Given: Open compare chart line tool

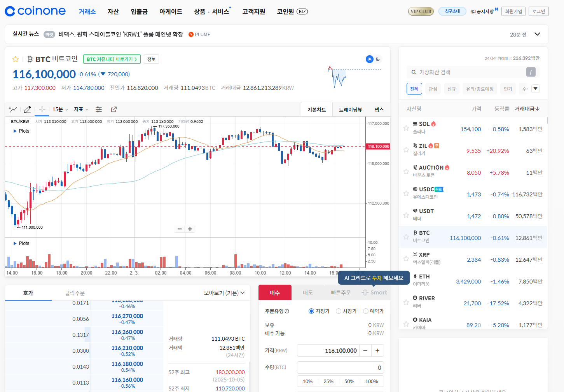Looking at the screenshot, I should pyautogui.click(x=13, y=109).
